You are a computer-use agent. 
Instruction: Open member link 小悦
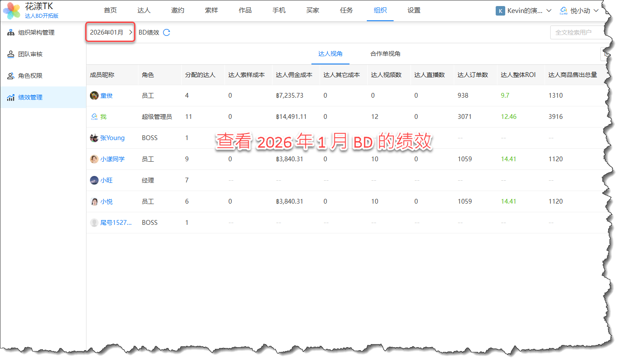(106, 201)
